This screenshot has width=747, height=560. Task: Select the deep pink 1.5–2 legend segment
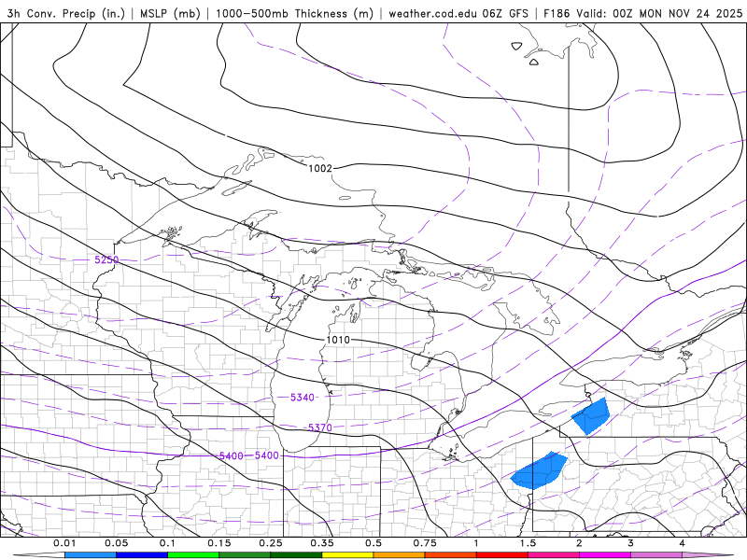point(554,555)
